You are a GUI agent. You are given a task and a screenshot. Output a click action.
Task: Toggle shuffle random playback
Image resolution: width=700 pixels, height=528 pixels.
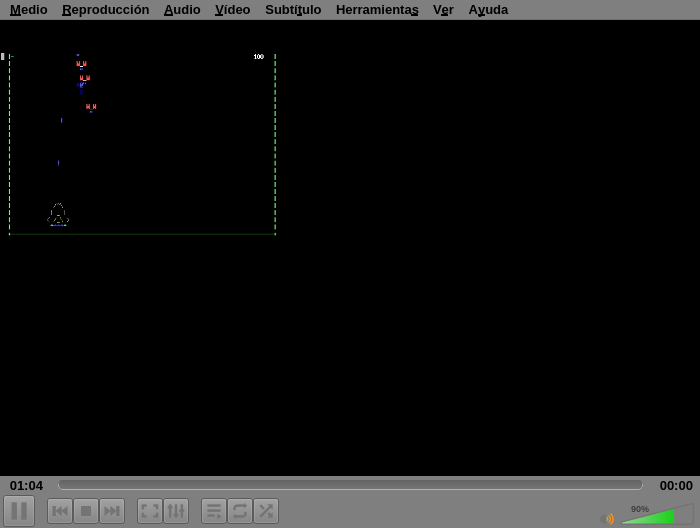point(266,511)
